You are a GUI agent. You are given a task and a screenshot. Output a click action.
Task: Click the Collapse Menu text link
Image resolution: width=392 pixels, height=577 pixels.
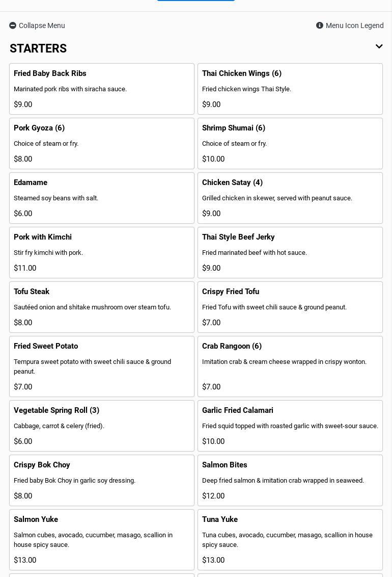click(x=42, y=25)
